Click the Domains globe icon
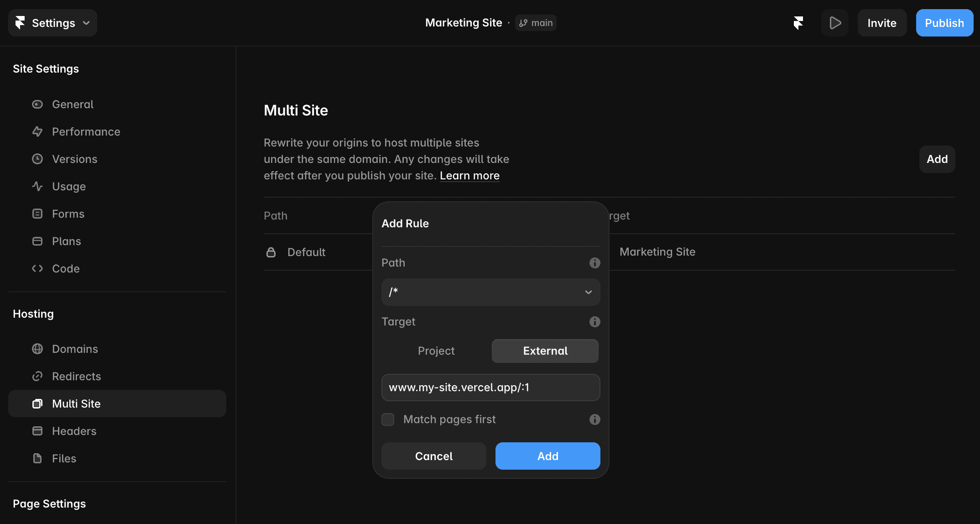 (37, 349)
